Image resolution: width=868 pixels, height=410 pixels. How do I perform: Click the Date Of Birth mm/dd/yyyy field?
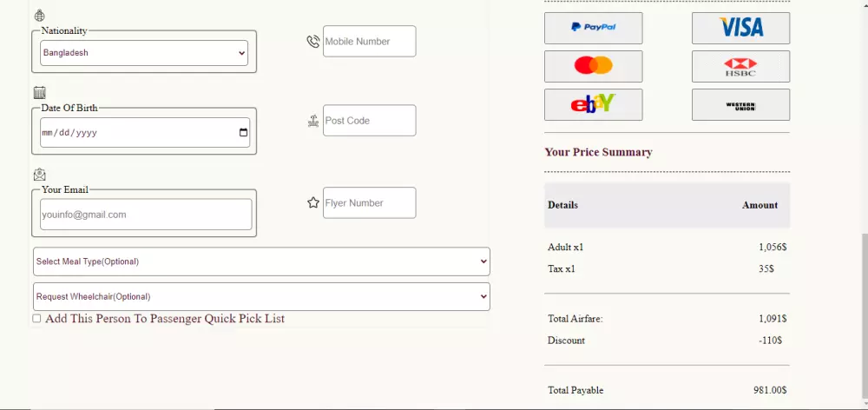145,132
